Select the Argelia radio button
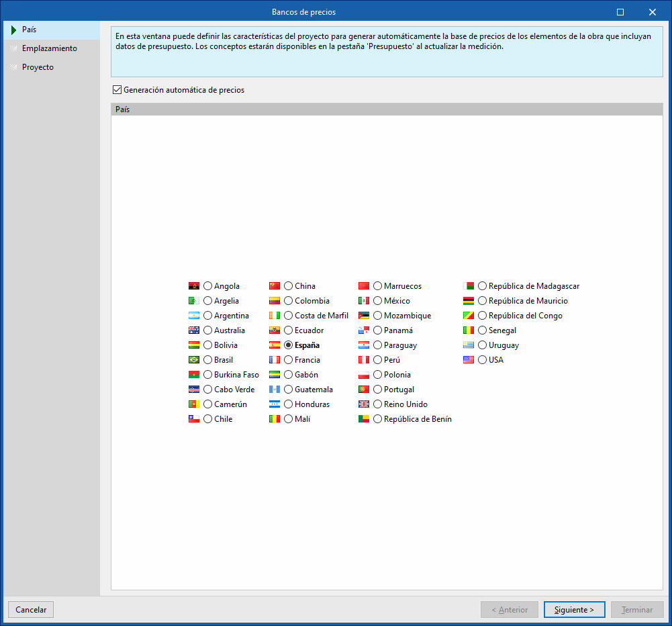The width and height of the screenshot is (672, 626). pos(208,300)
